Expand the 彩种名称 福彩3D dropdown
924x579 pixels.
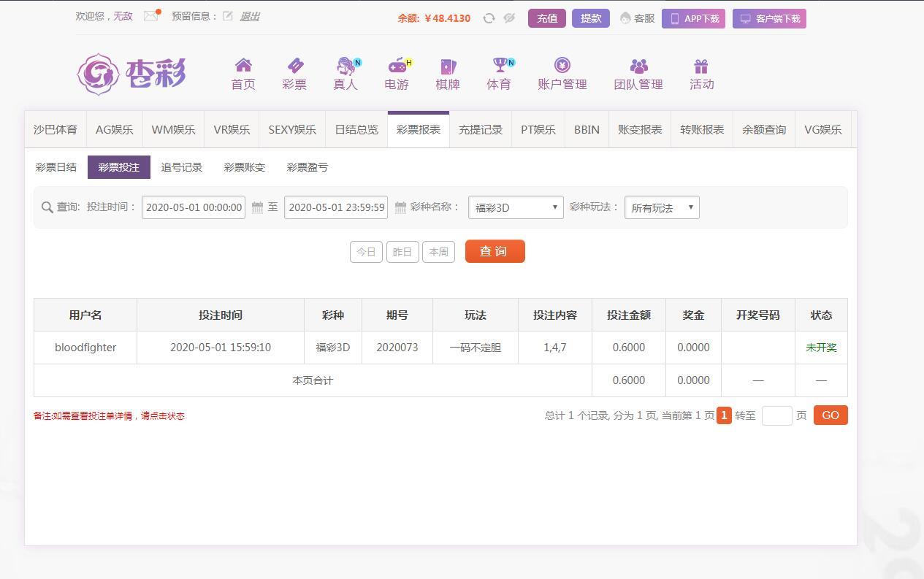tap(516, 207)
